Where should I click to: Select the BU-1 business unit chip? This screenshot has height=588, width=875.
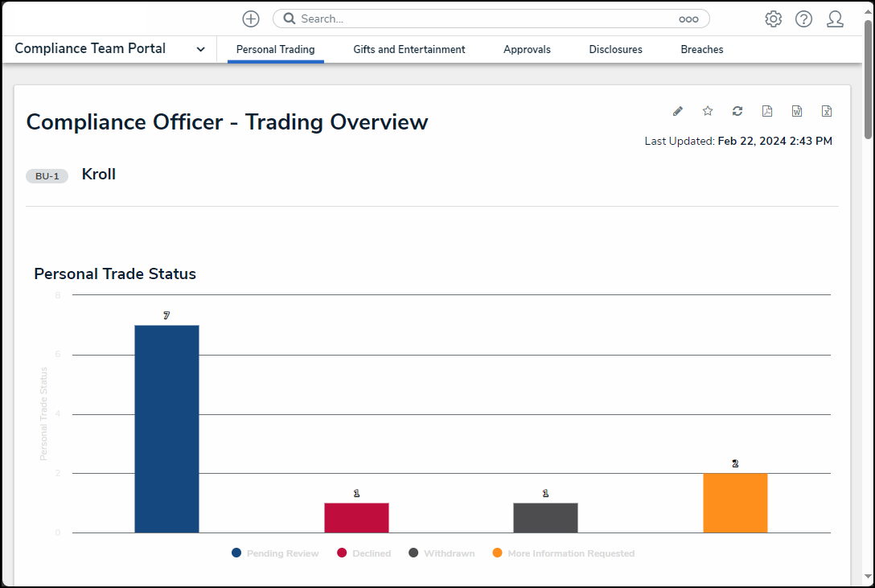pos(47,175)
